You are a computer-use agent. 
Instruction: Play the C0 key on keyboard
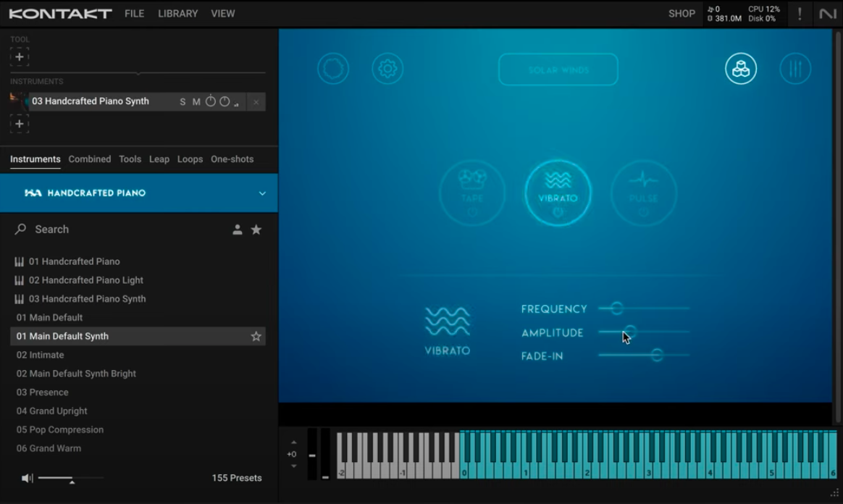tap(464, 471)
